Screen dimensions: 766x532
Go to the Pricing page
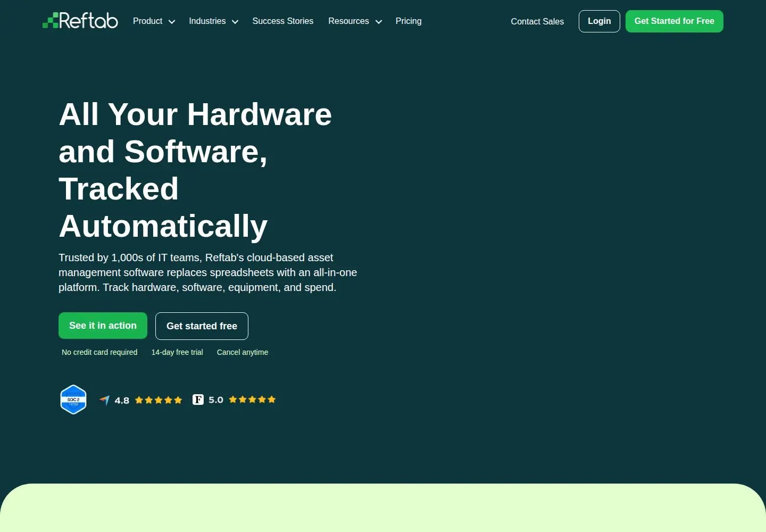coord(409,21)
